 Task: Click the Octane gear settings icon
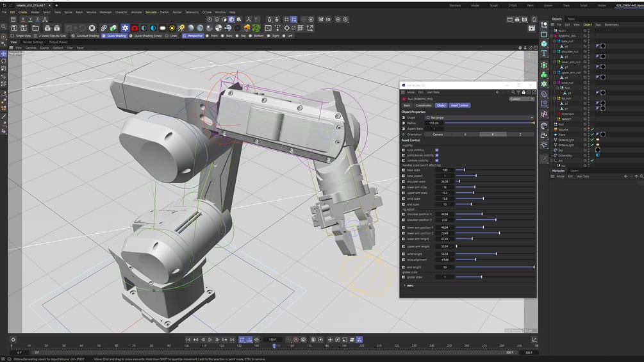[125, 28]
